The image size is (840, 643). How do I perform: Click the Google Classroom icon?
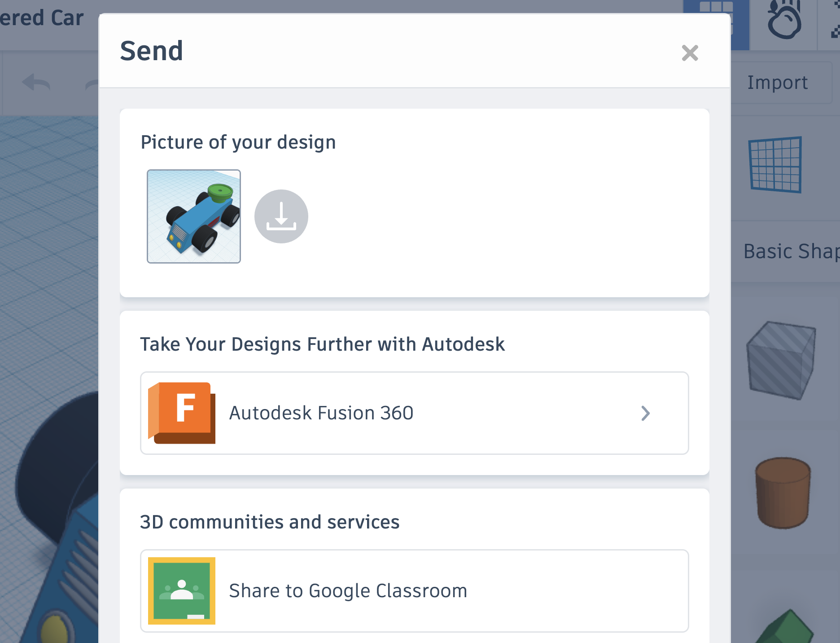pyautogui.click(x=181, y=591)
